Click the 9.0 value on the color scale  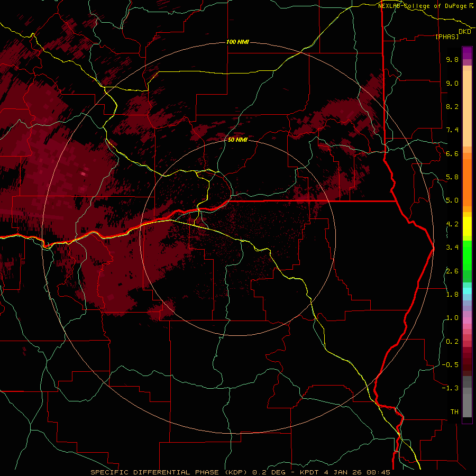(452, 83)
